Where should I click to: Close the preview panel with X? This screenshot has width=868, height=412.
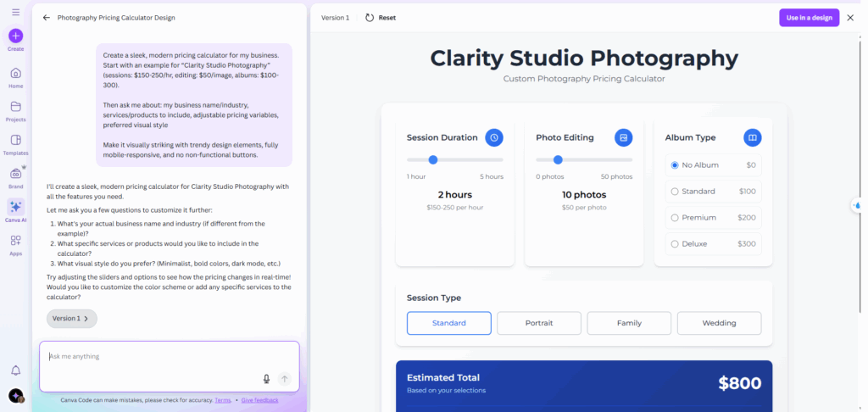click(x=851, y=18)
